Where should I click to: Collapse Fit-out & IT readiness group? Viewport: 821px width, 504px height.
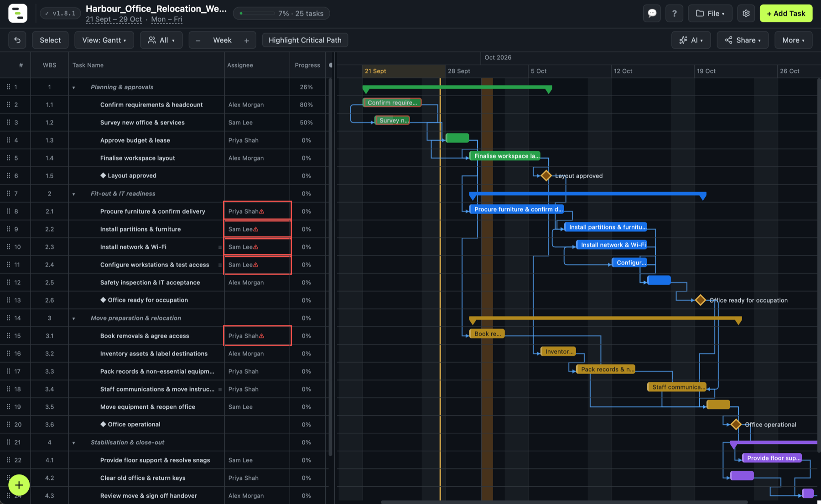73,194
